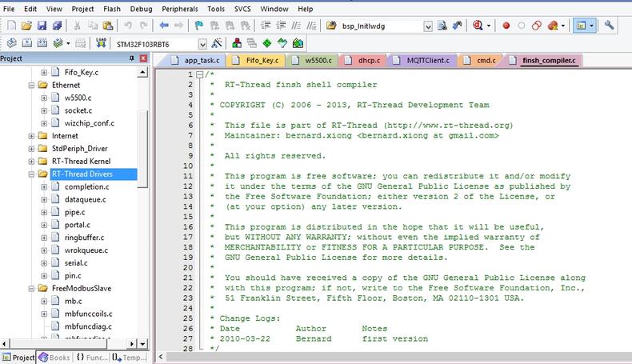632x364 pixels.
Task: Start the debug session (magnifier d icon)
Action: point(478,26)
